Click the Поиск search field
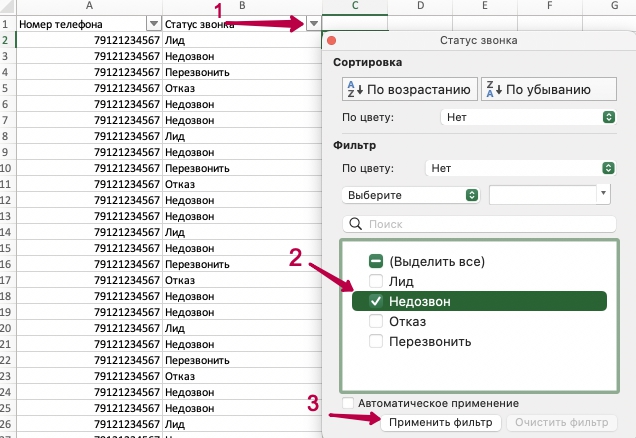Image resolution: width=636 pixels, height=438 pixels. [x=479, y=224]
